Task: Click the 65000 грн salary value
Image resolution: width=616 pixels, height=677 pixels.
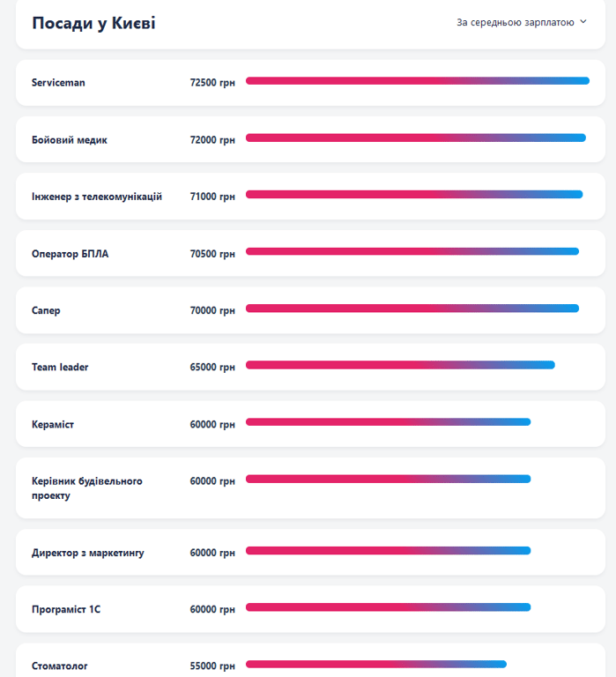Action: tap(212, 367)
